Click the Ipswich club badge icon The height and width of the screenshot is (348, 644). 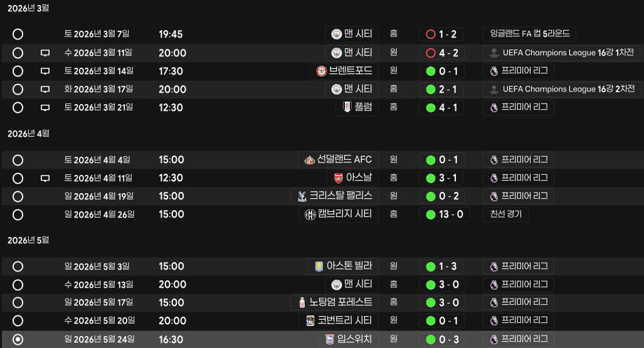[329, 339]
